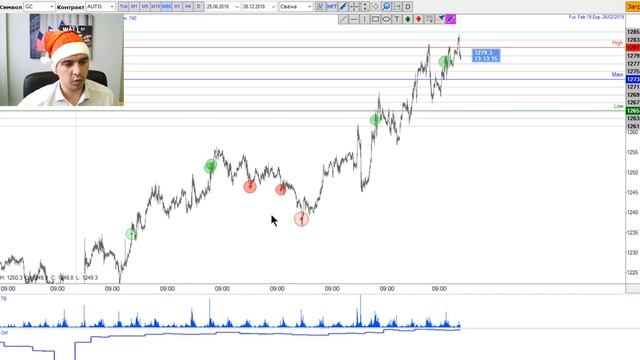Click the green Low price label 1265
Screen dimensions: 640x360
[x=633, y=111]
